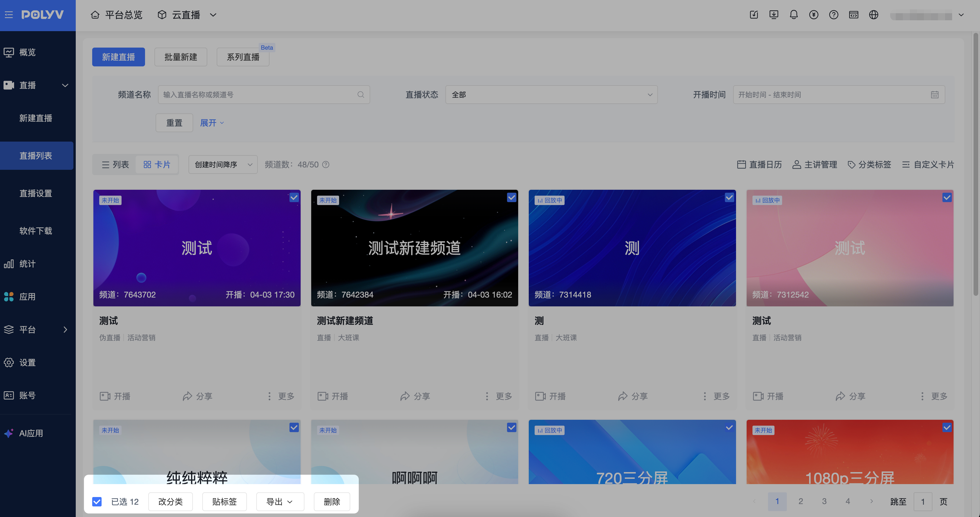Click 分享 on 测试新建频道 card
Viewport: 980px width, 517px height.
coord(415,396)
